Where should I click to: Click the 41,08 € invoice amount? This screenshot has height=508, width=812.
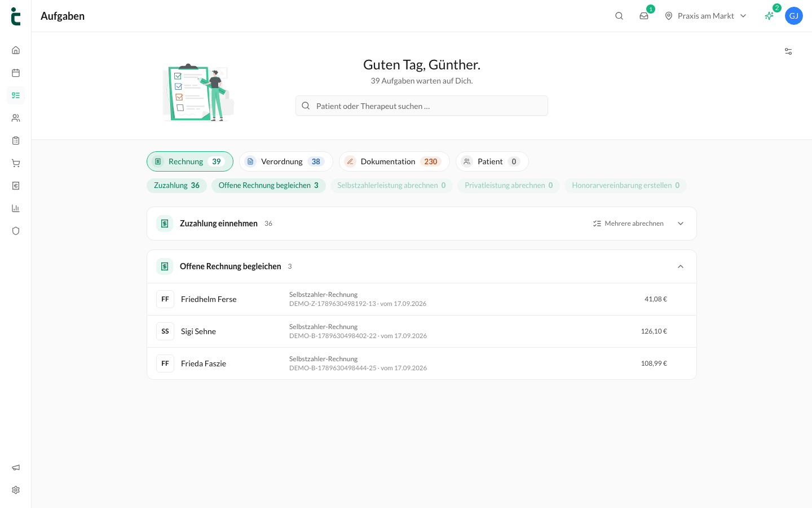click(656, 299)
